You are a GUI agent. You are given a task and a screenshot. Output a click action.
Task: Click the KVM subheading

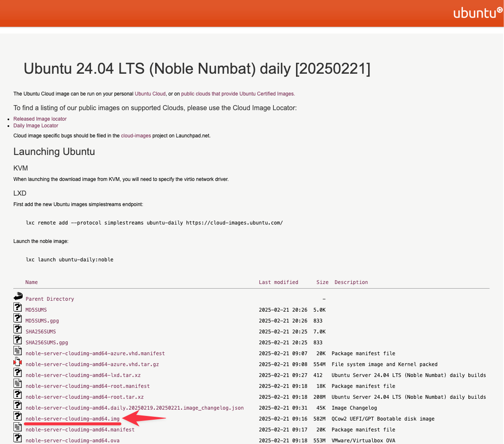coord(21,168)
